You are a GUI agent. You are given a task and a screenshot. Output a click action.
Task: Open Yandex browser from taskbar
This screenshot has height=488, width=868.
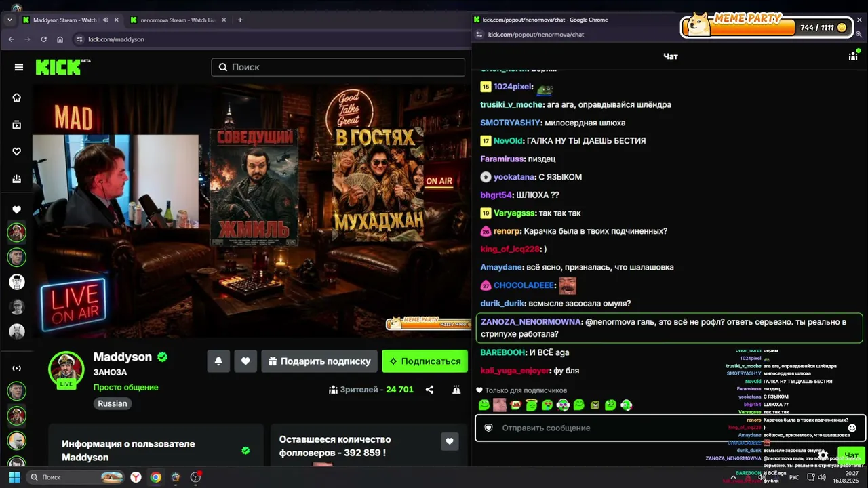pyautogui.click(x=136, y=477)
